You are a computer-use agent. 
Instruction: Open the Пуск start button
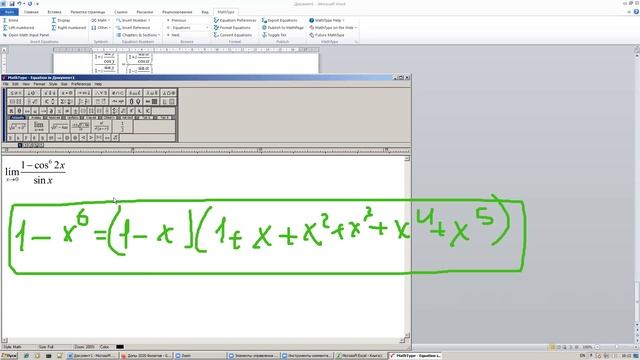(9, 356)
